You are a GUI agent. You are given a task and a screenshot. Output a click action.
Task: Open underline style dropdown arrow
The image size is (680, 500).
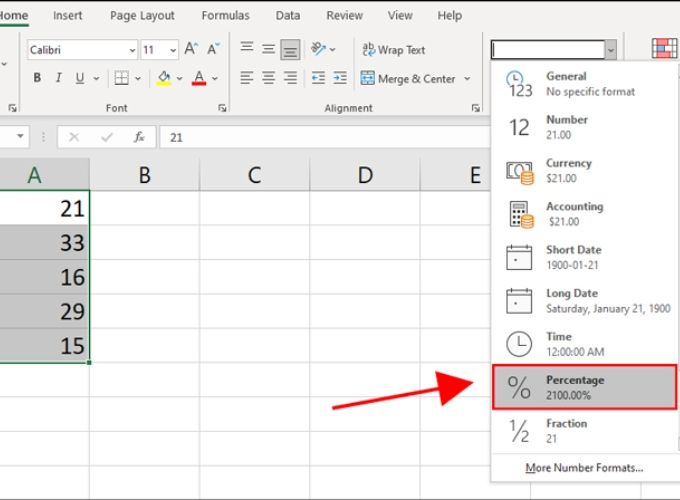pos(96,78)
